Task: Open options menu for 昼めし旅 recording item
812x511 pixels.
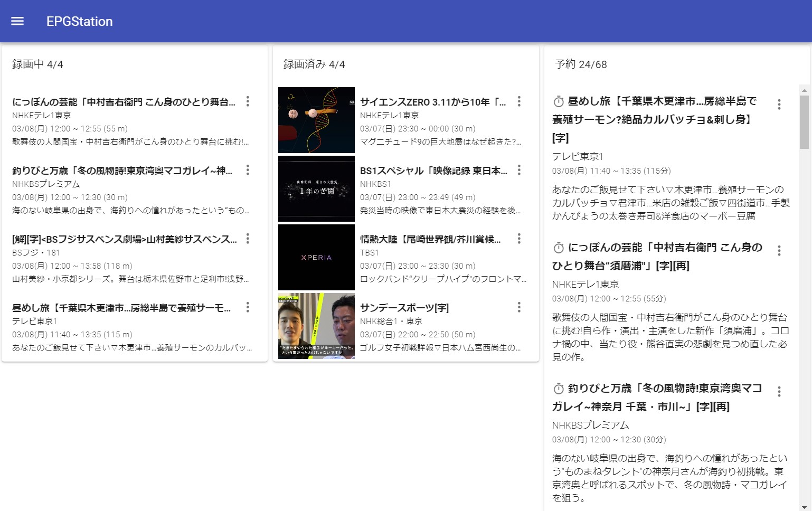Action: 248,307
